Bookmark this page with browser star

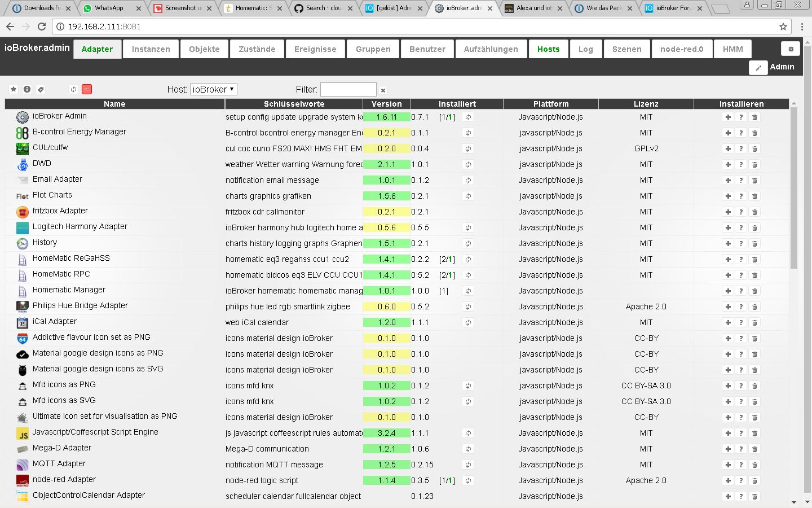pyautogui.click(x=783, y=27)
